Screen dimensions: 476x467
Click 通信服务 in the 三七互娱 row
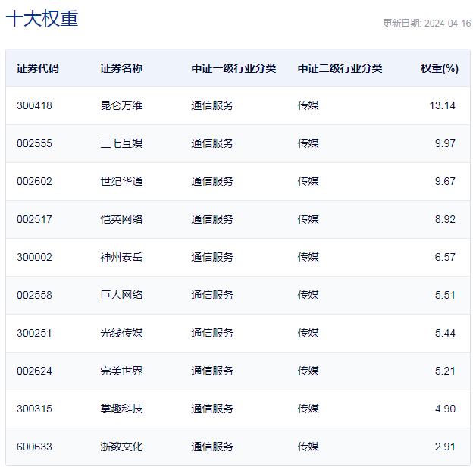pyautogui.click(x=212, y=143)
